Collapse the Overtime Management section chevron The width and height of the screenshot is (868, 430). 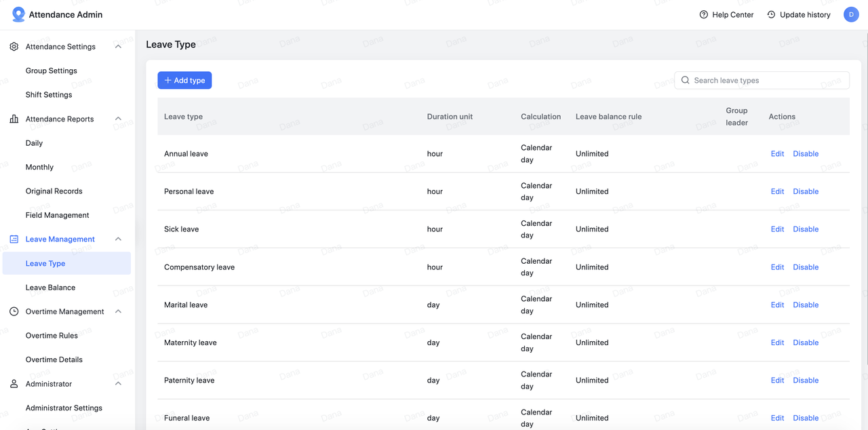pos(118,312)
